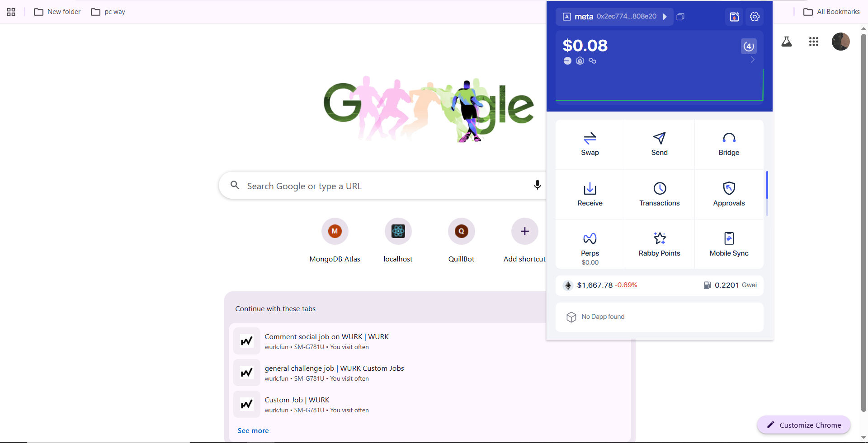
Task: Open Rabby Points
Action: [659, 245]
